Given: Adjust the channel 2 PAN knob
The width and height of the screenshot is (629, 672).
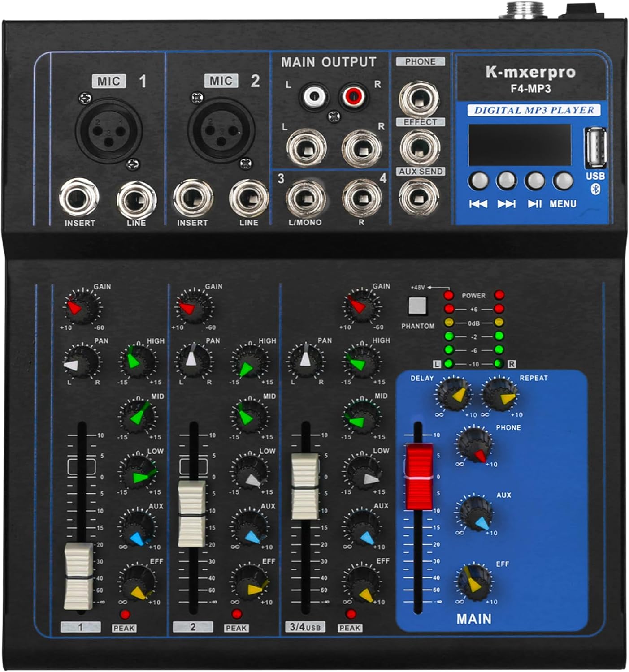Looking at the screenshot, I should [x=193, y=362].
